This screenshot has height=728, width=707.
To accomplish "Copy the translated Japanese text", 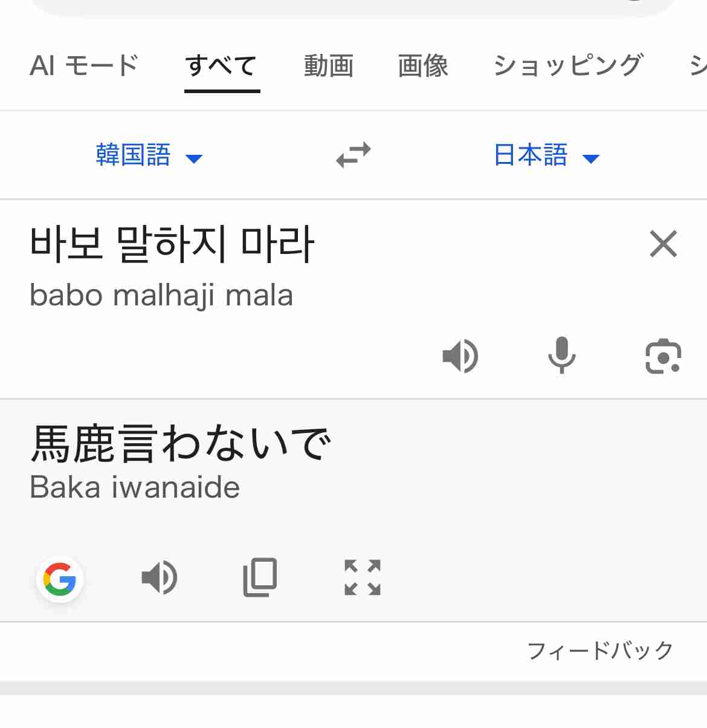I will [x=260, y=577].
